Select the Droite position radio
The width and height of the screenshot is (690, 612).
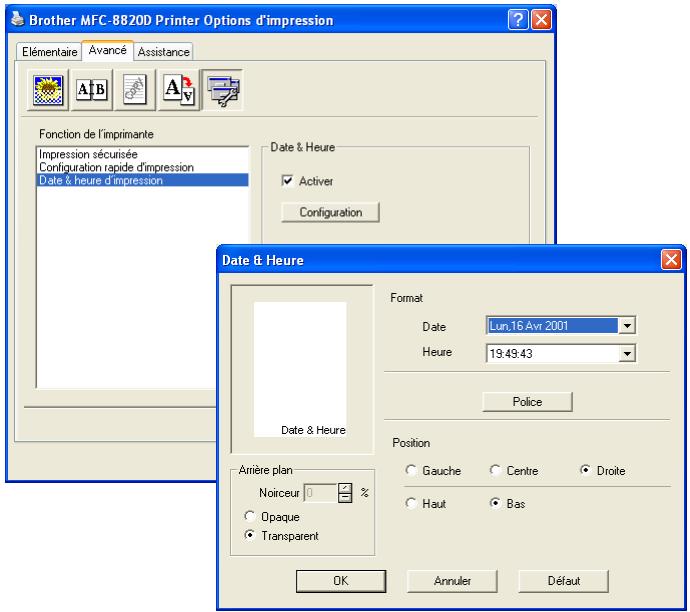click(585, 470)
